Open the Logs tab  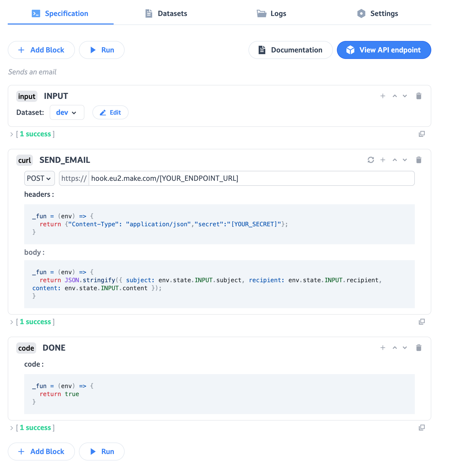click(x=272, y=13)
